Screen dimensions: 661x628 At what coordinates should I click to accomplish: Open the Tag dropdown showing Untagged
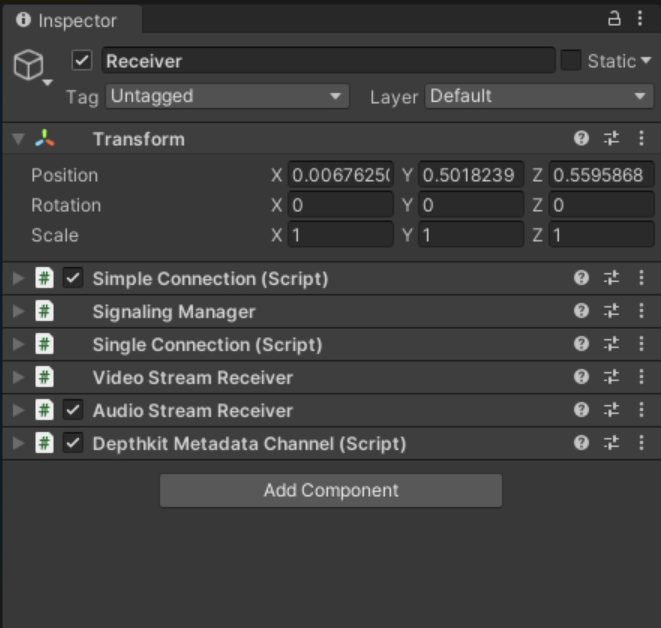point(227,96)
